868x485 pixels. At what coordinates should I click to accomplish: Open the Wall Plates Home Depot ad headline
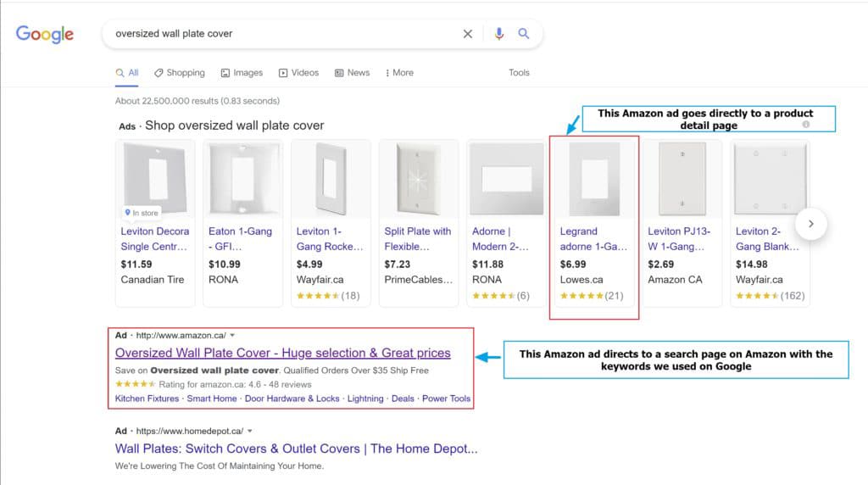(296, 449)
